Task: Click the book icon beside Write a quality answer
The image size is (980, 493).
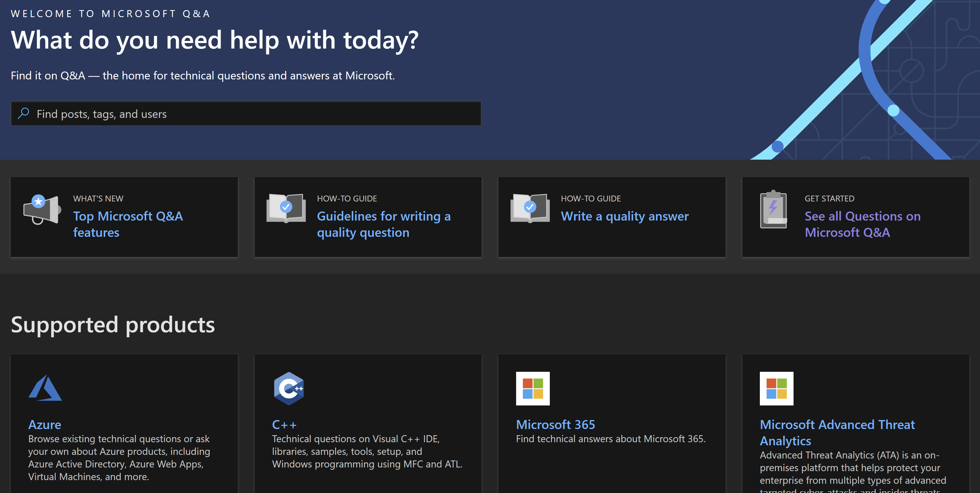Action: click(530, 208)
